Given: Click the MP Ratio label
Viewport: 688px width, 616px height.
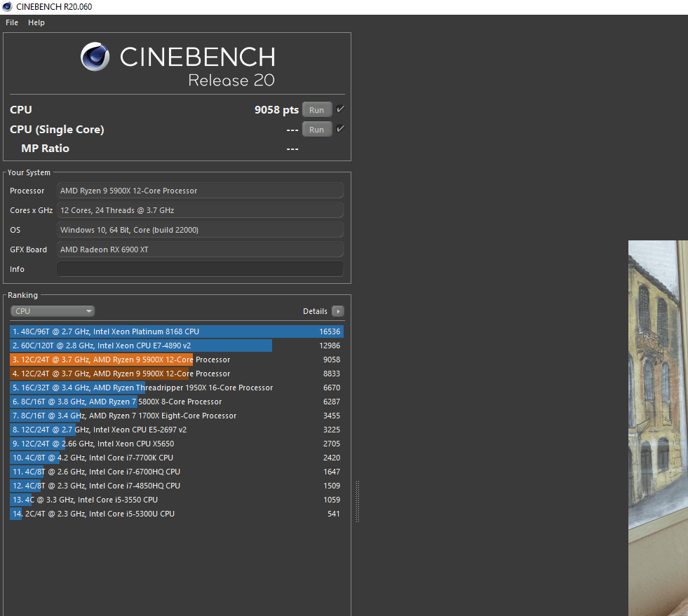Looking at the screenshot, I should point(45,148).
